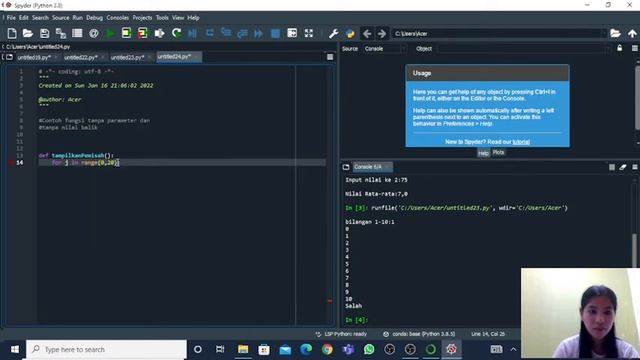Go back in directory history

(x=367, y=33)
